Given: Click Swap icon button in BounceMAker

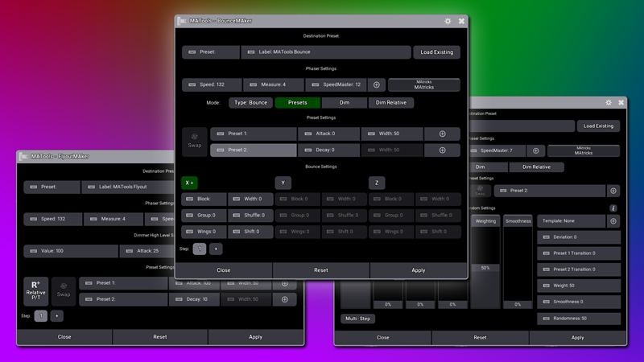Looking at the screenshot, I should (x=195, y=141).
